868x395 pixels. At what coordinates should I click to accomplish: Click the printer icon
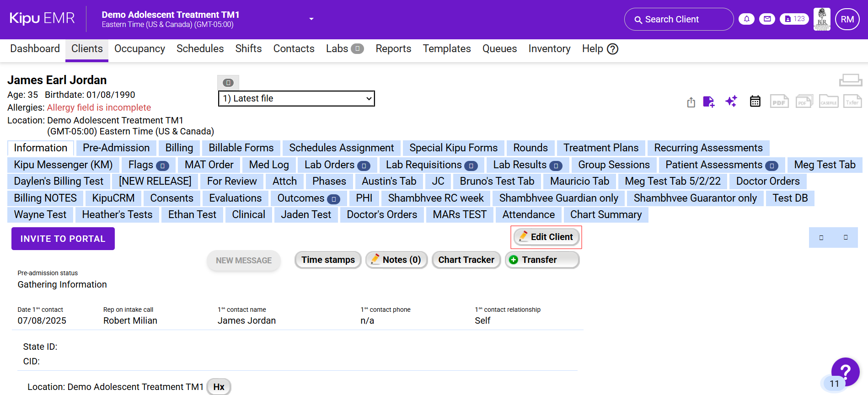[850, 80]
